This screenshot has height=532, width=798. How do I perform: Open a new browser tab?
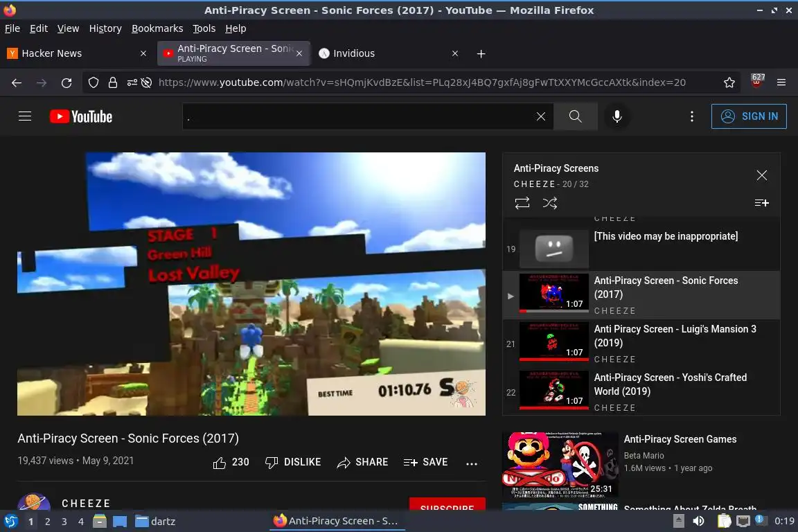coord(481,53)
